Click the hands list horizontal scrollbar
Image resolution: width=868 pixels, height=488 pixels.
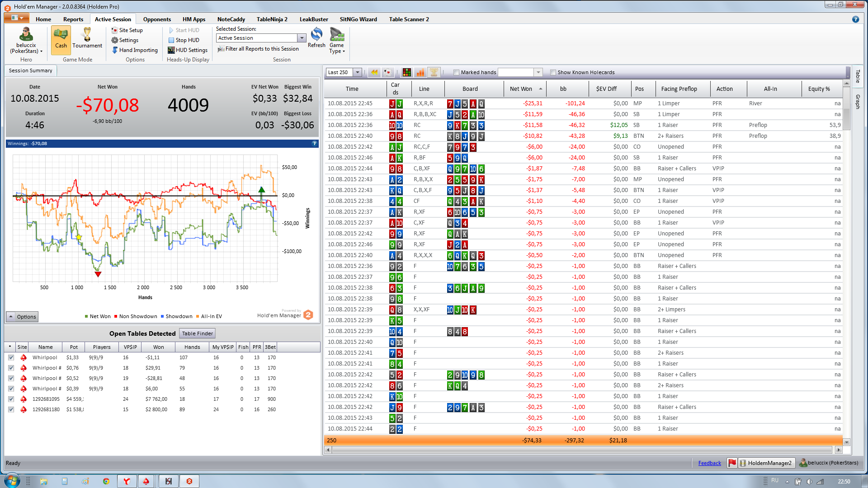(582, 450)
